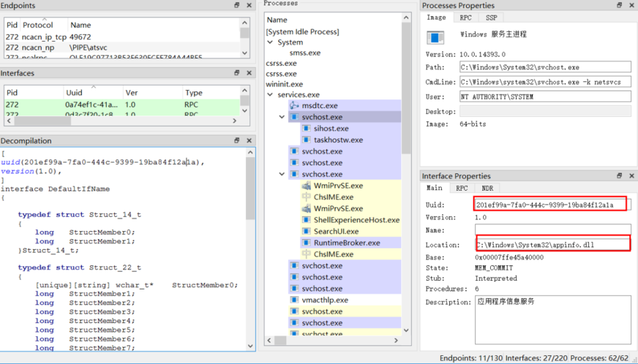The width and height of the screenshot is (638, 364).
Task: Click the vmacthlp.exe process icon
Action: tap(294, 300)
